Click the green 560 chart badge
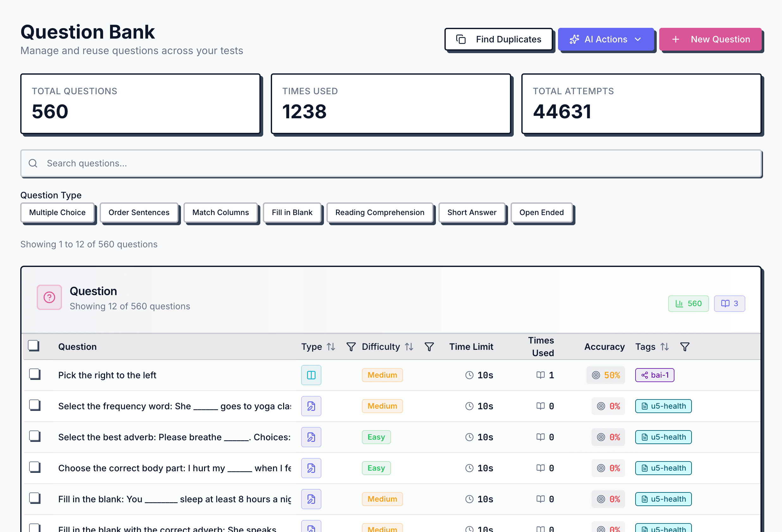This screenshot has width=782, height=532. click(x=688, y=303)
